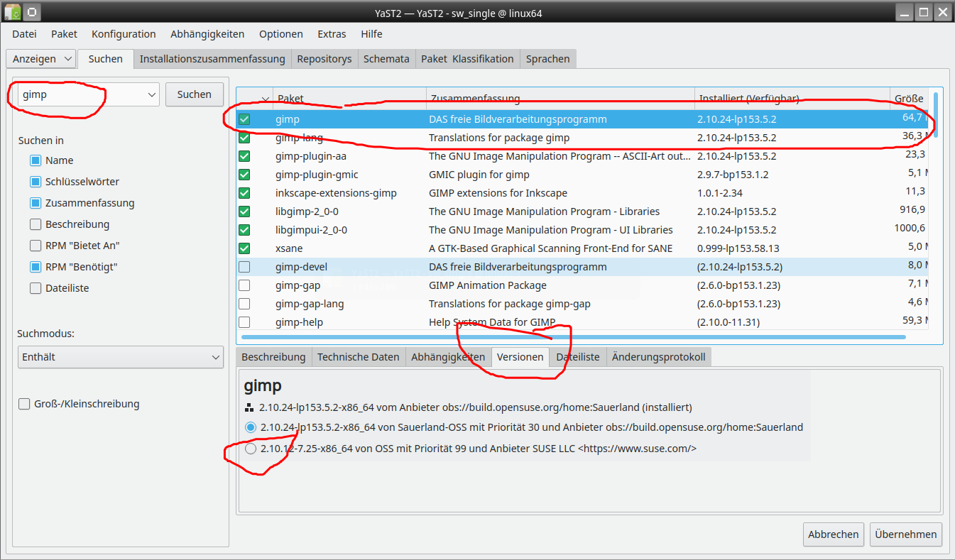Image resolution: width=955 pixels, height=560 pixels.
Task: Switch to the Paket Klassifikation tab
Action: click(467, 59)
